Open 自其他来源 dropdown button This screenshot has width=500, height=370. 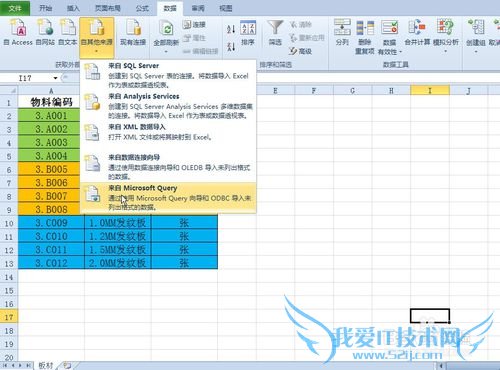tap(97, 37)
